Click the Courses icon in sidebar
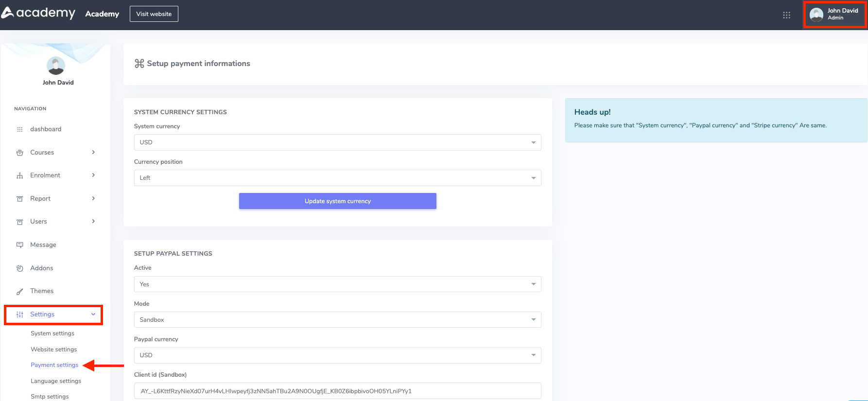 tap(20, 153)
